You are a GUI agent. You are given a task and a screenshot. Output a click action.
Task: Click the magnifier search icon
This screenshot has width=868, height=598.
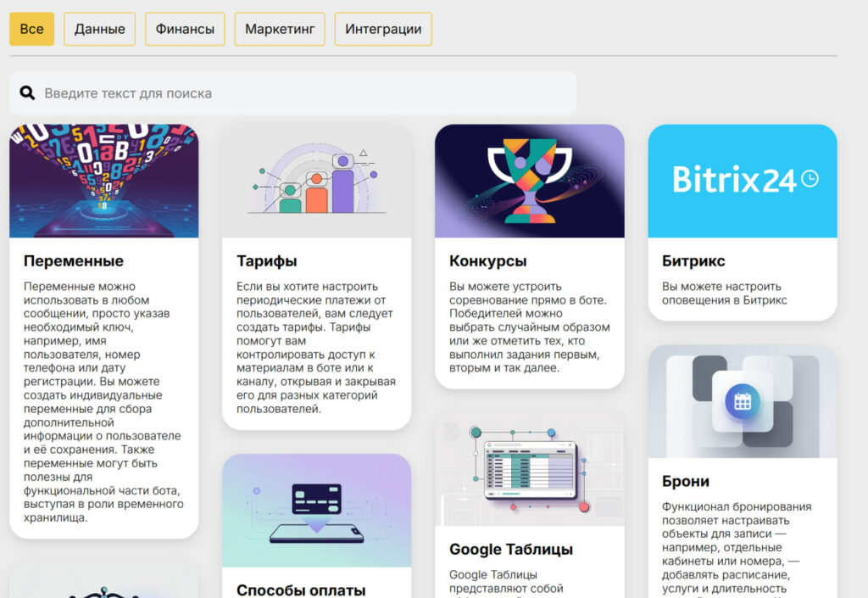(x=27, y=93)
